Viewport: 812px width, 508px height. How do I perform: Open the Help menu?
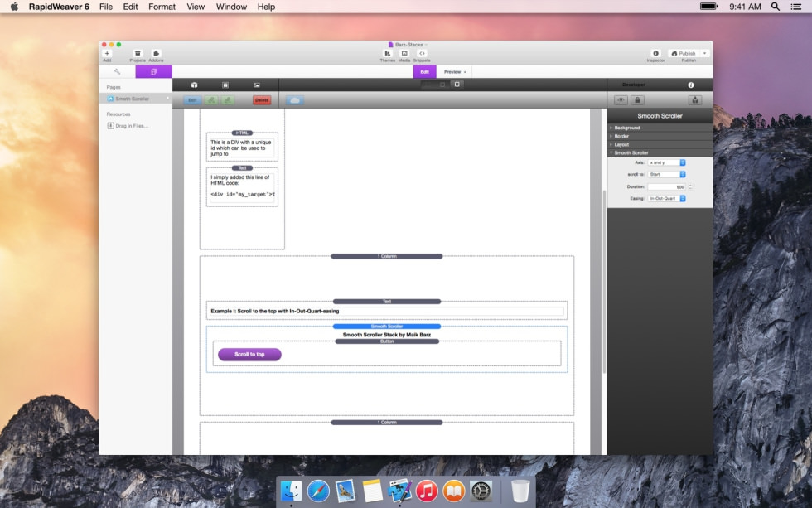tap(266, 7)
